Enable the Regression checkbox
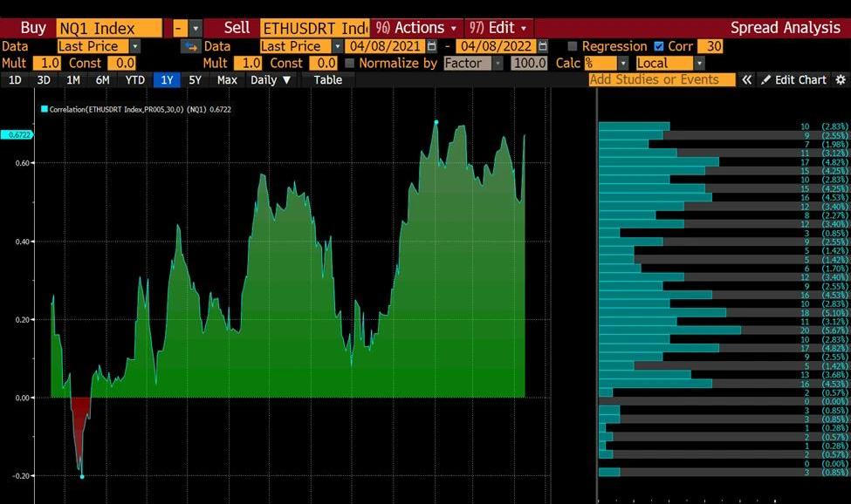This screenshot has width=851, height=504. [573, 46]
